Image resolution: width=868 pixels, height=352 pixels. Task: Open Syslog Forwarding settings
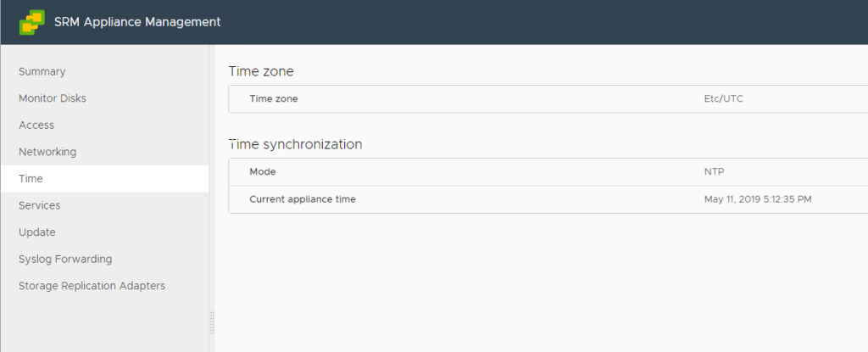click(x=65, y=259)
